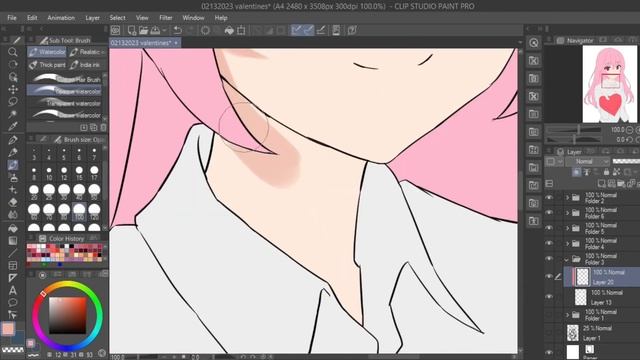This screenshot has width=640, height=360.
Task: Click the Fill icon in command bar
Action: (x=229, y=30)
